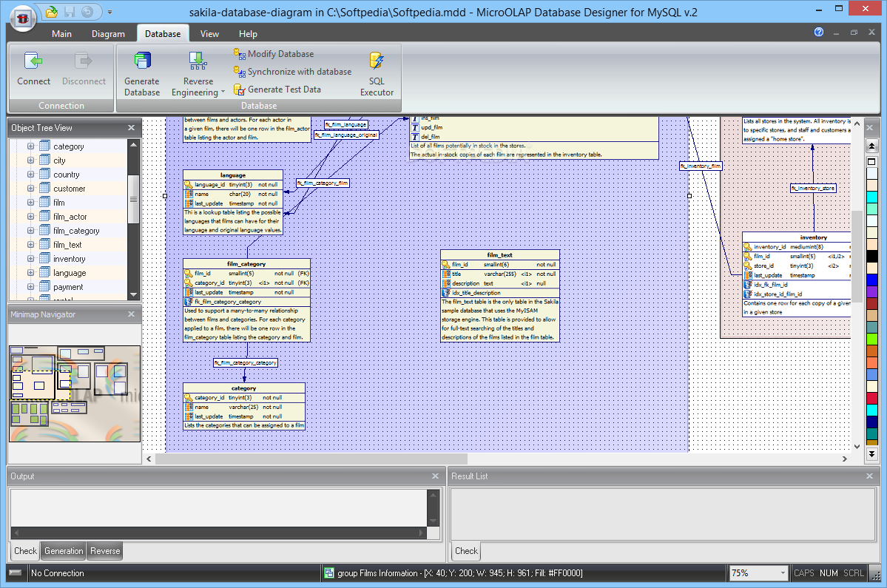This screenshot has width=887, height=588.
Task: Open the Reverse Engineering dropdown arrow
Action: pyautogui.click(x=223, y=92)
